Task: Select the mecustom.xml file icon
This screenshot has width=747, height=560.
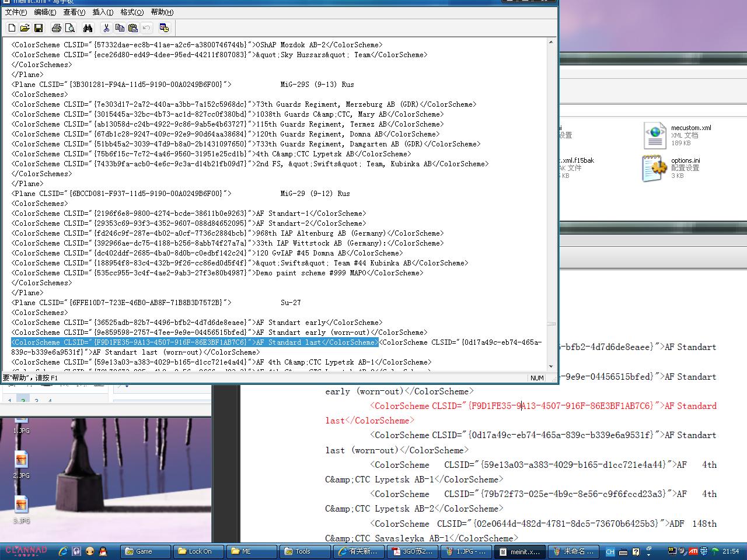Action: pos(655,135)
